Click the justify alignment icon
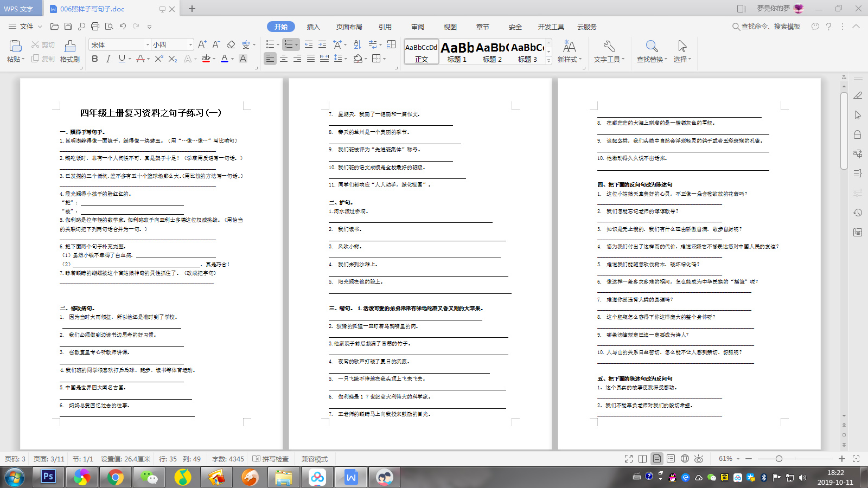This screenshot has height=488, width=868. [311, 59]
